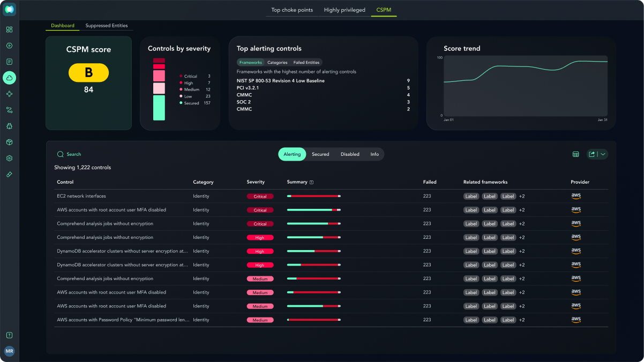Open settings gear icon in sidebar
Screen dimensions: 644x362
[x=9, y=159]
